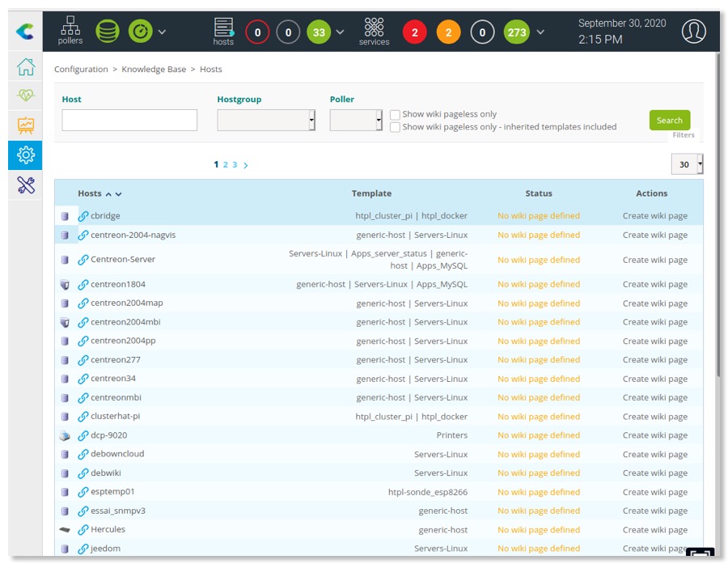Select the Monitoring heartbeat icon in sidebar
The width and height of the screenshot is (728, 564).
coord(24,94)
